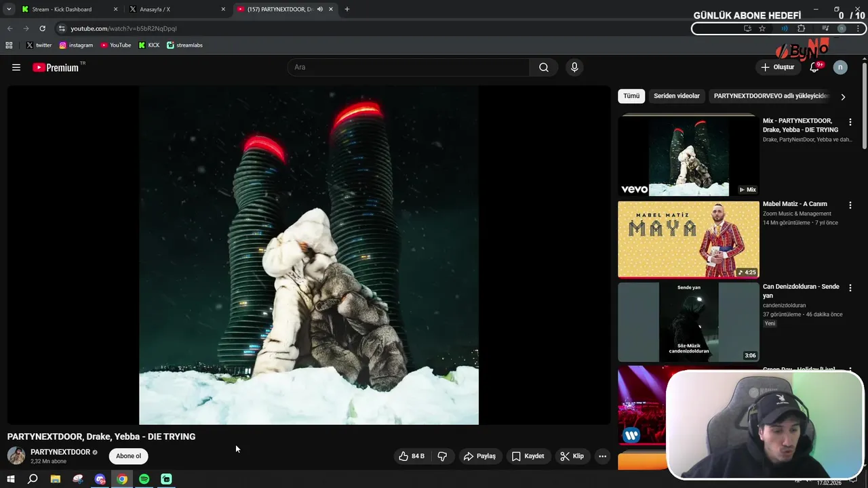
Task: Click the address bar URL
Action: pos(123,28)
